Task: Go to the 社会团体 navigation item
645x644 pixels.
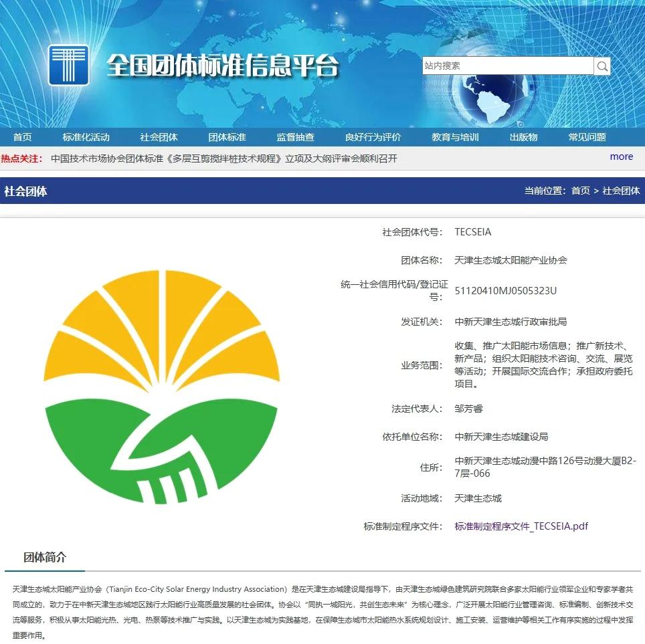Action: (x=159, y=137)
